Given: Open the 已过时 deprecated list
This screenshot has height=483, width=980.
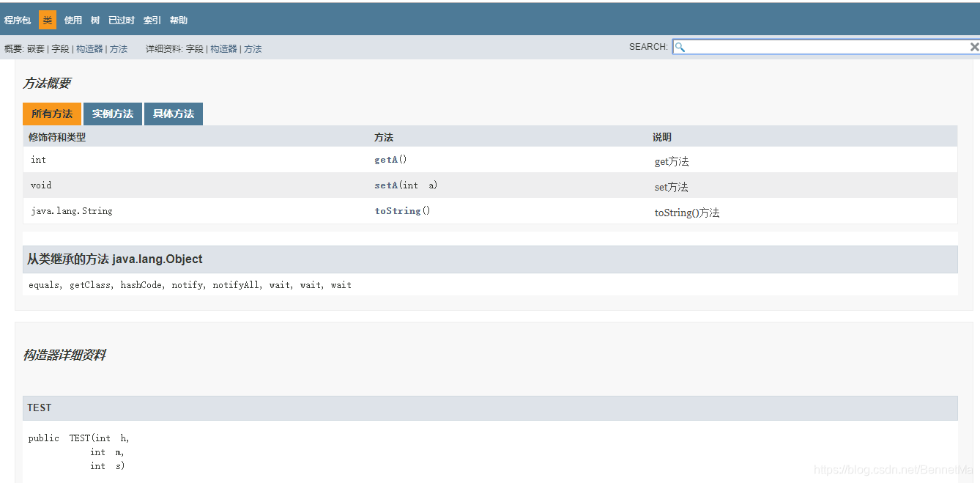Looking at the screenshot, I should 122,20.
